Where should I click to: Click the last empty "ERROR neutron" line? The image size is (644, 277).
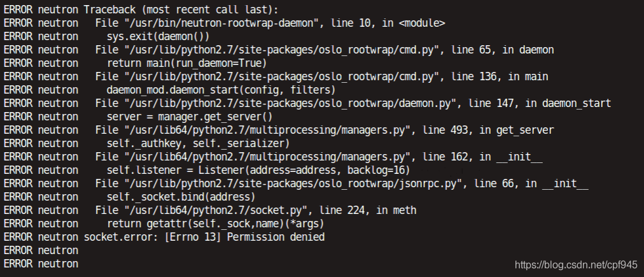point(41,264)
